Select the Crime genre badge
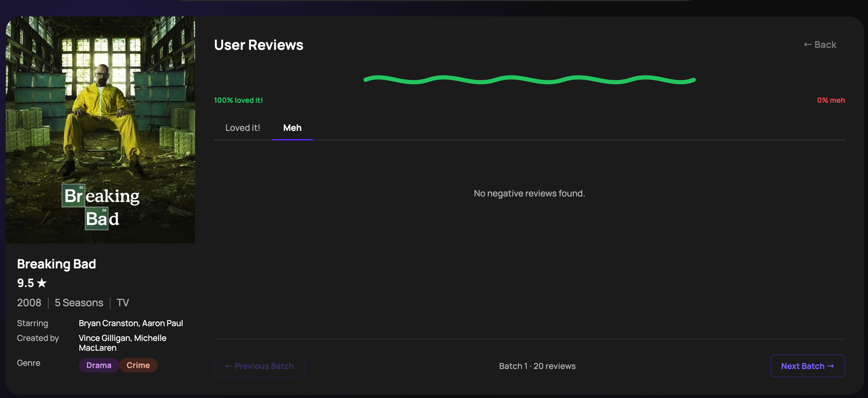Image resolution: width=868 pixels, height=398 pixels. 139,365
